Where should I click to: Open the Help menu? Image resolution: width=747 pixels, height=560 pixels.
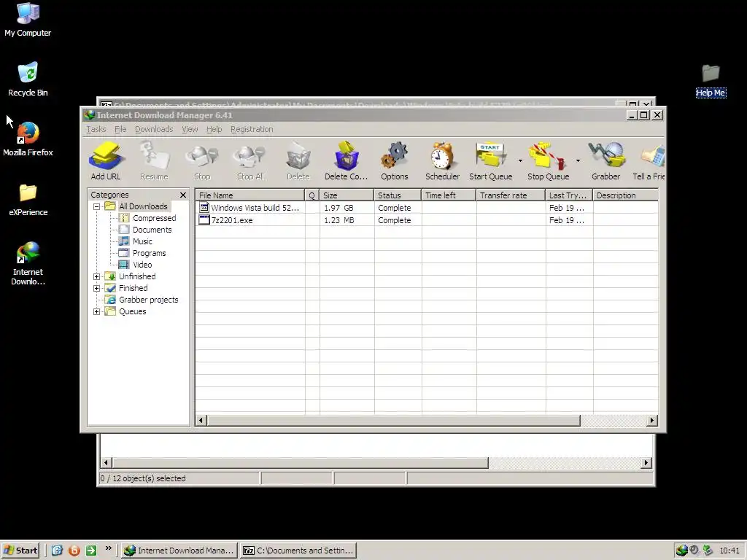click(214, 129)
